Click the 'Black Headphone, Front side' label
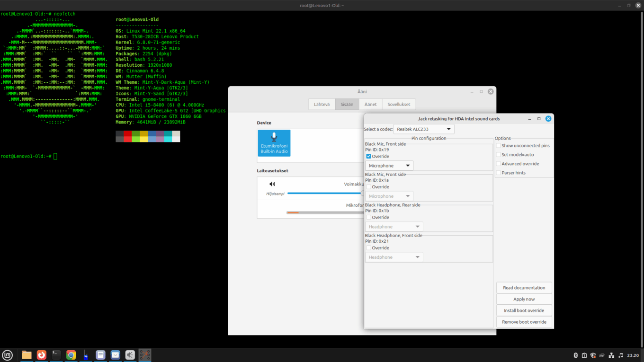 (x=394, y=235)
